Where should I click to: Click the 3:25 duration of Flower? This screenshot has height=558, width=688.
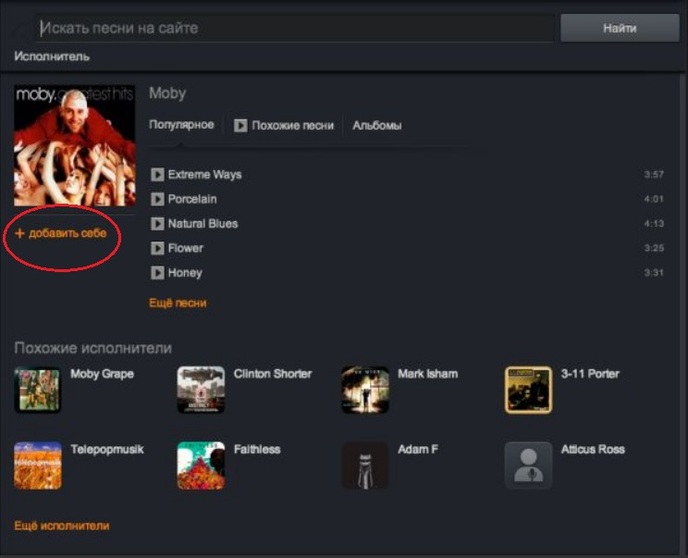tap(654, 248)
